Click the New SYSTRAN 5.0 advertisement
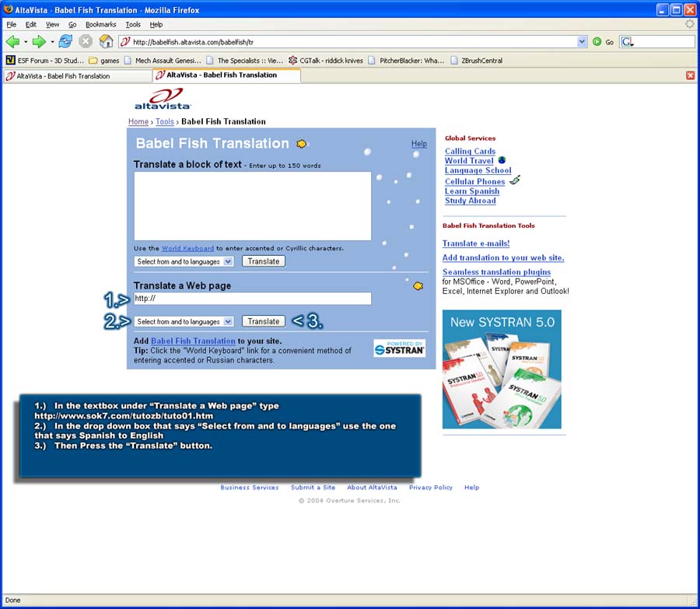The height and width of the screenshot is (609, 700). pyautogui.click(x=502, y=369)
